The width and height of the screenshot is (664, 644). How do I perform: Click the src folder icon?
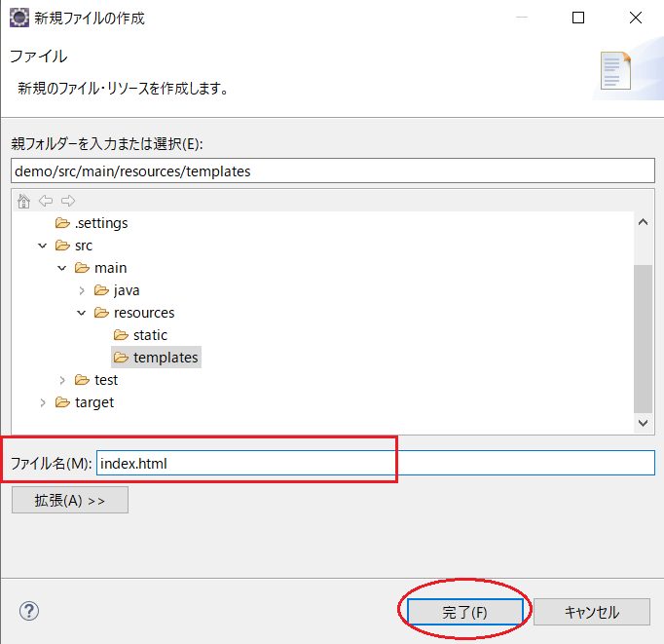point(62,246)
